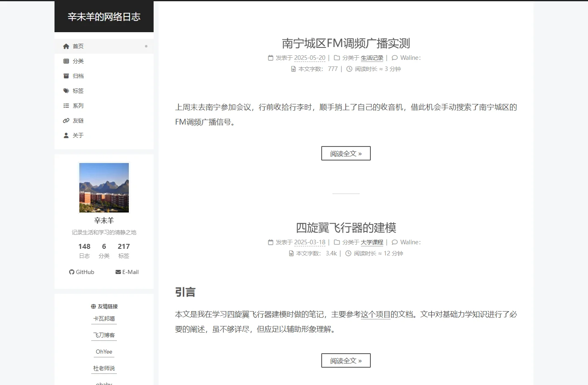Click the envelope icon beside E-Mail
The width and height of the screenshot is (588, 385).
click(118, 272)
